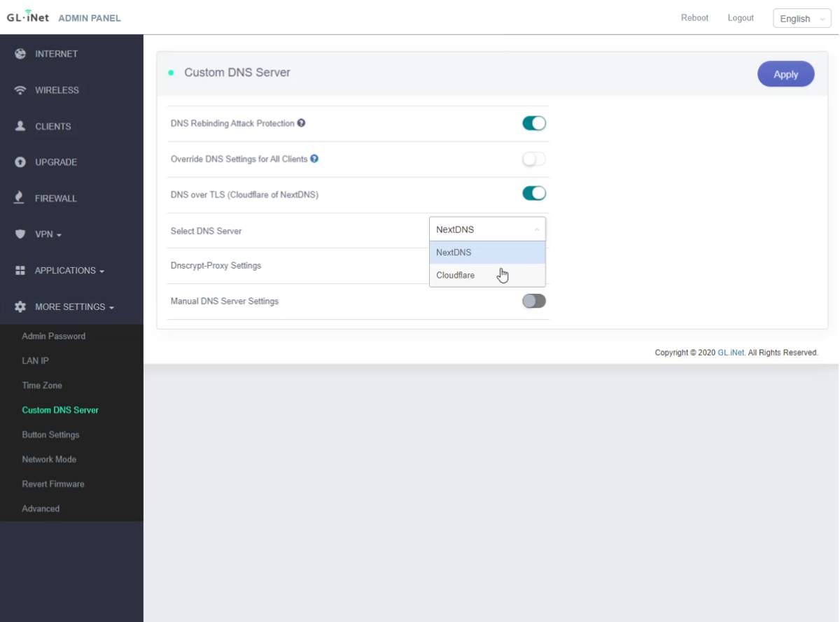Screen dimensions: 840x622
Task: Click the Dnscrypt-Proxy Settings label
Action: pyautogui.click(x=216, y=266)
